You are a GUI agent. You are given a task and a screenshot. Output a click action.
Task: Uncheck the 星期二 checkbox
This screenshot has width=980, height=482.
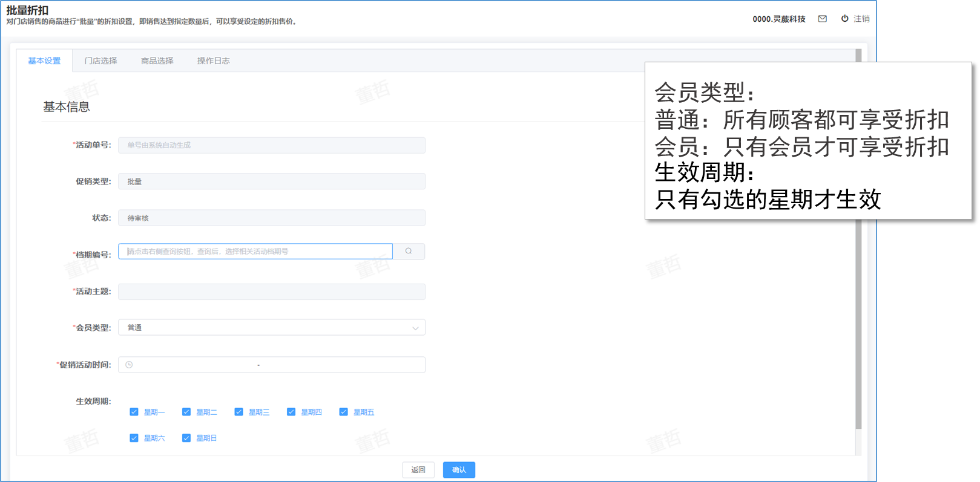(186, 412)
